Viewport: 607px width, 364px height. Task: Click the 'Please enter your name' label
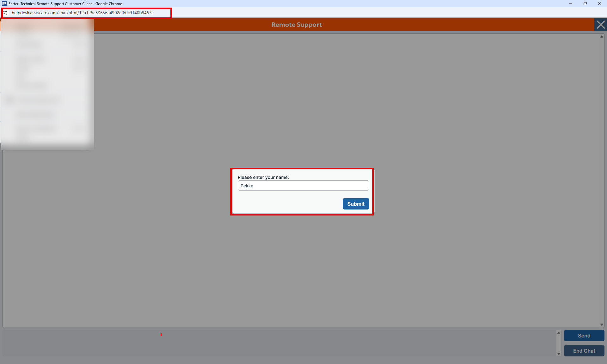click(263, 177)
